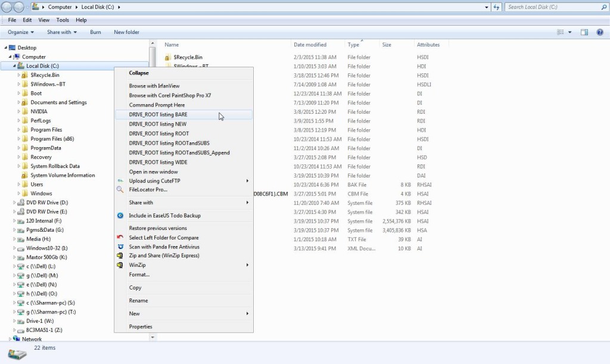Select Command Prompt Here menu entry
The width and height of the screenshot is (610, 364).
pos(157,105)
